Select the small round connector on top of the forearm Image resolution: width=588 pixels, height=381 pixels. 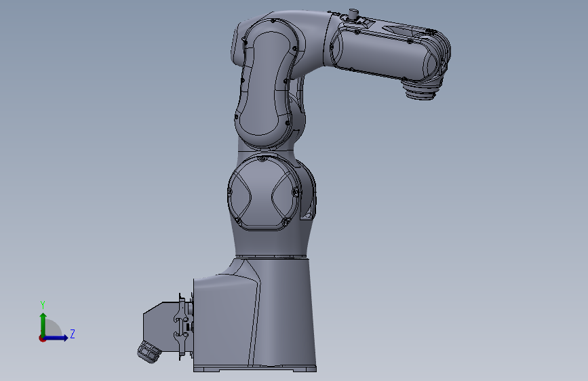353,15
